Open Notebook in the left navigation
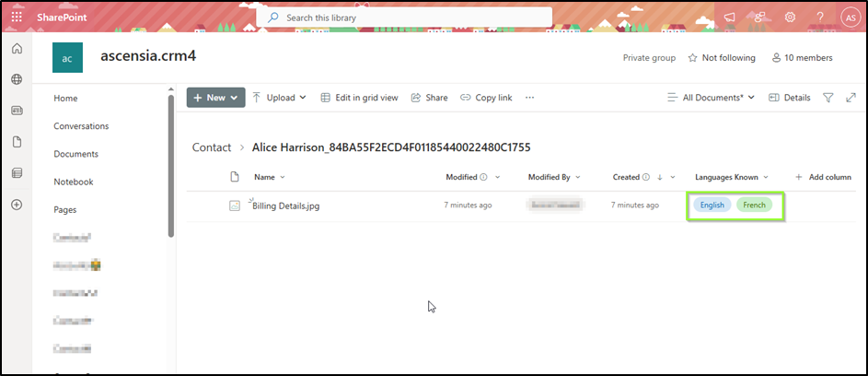 click(73, 182)
